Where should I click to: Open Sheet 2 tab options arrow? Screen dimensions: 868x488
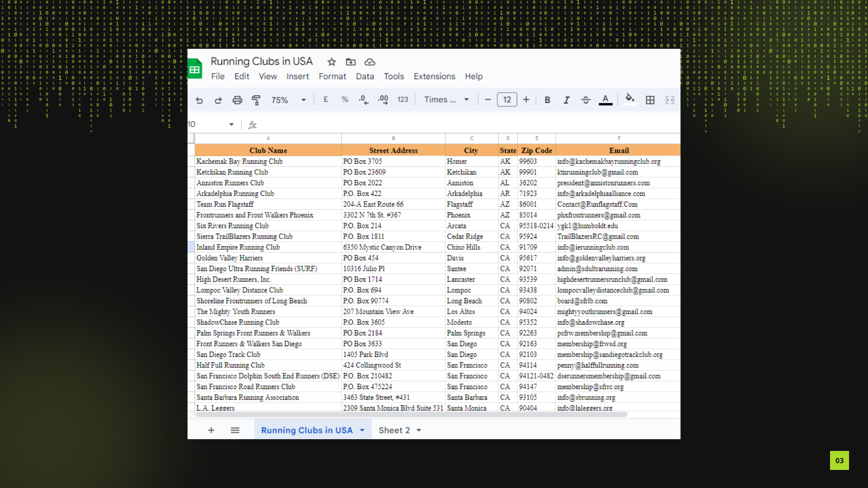pyautogui.click(x=419, y=430)
